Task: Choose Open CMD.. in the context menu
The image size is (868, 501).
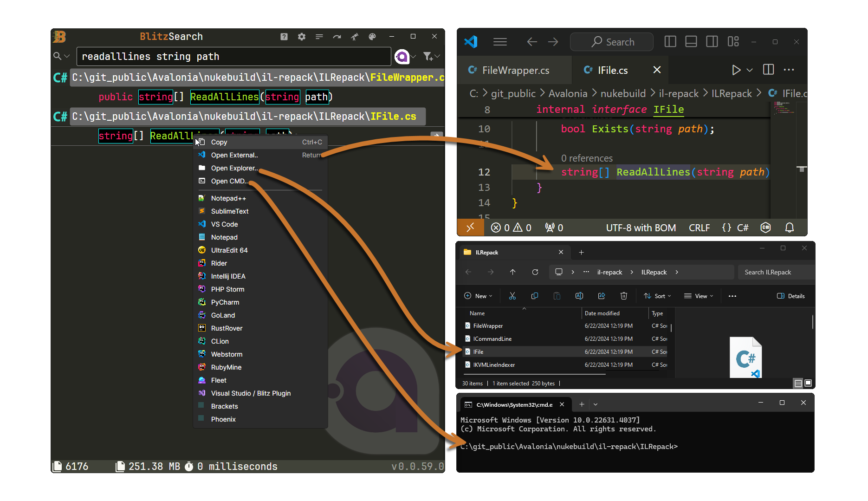Action: pos(260,181)
